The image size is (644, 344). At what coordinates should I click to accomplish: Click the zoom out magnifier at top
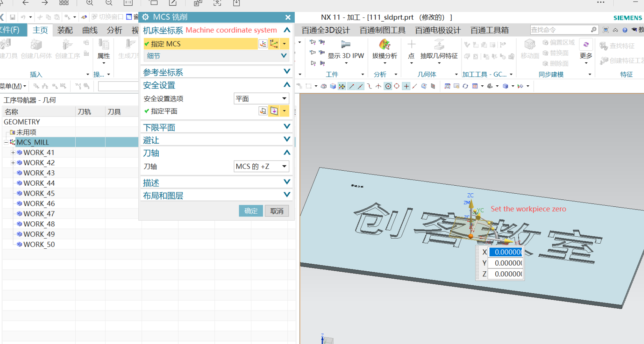(x=109, y=3)
